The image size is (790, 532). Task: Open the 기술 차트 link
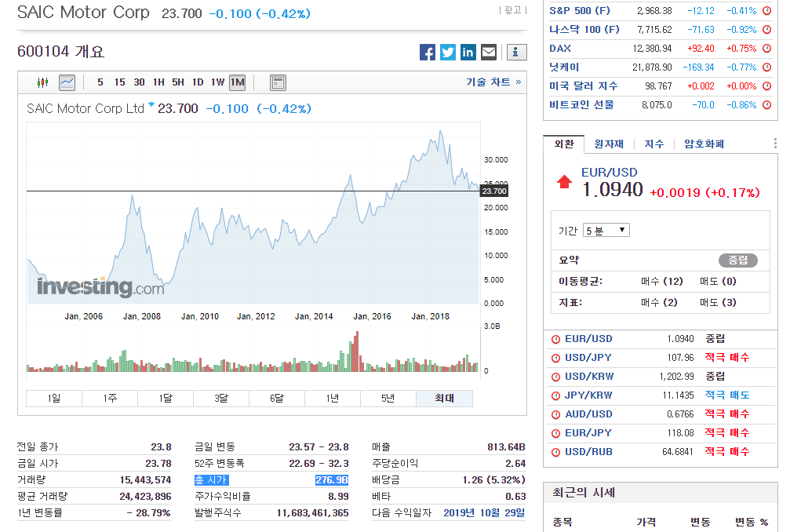pyautogui.click(x=493, y=82)
